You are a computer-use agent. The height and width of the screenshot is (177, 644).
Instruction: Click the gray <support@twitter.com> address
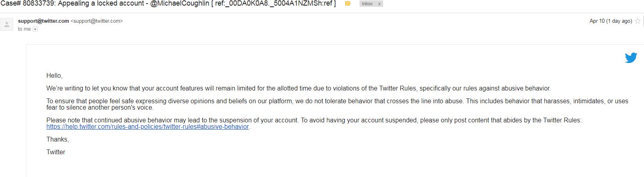(x=97, y=21)
